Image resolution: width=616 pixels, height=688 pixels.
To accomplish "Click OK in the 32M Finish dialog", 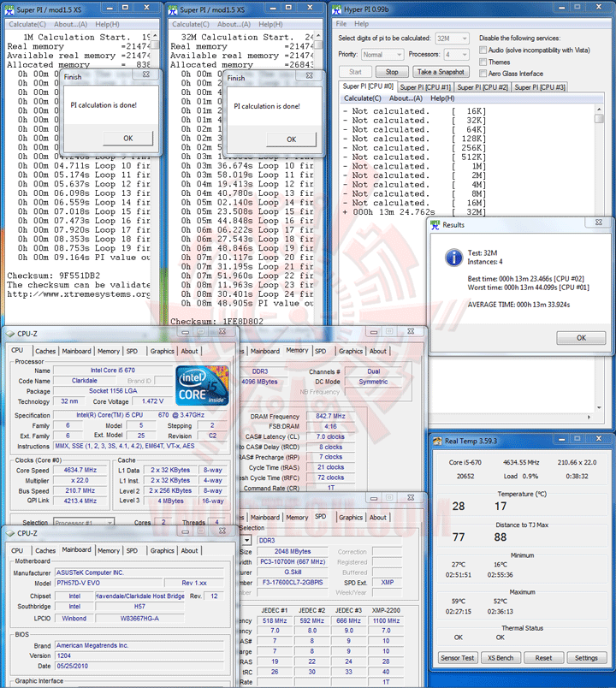I will pos(292,139).
